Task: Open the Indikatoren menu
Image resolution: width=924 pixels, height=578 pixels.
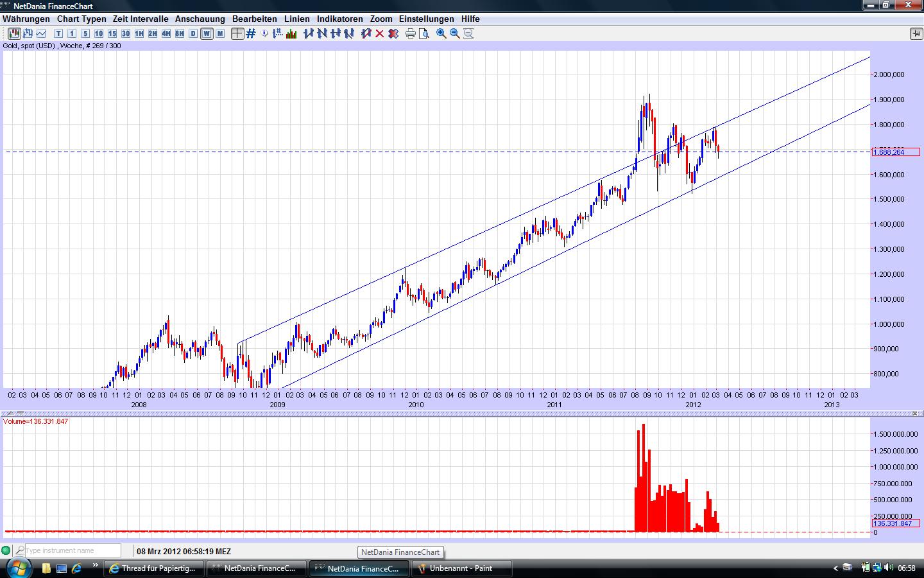Action: click(339, 19)
